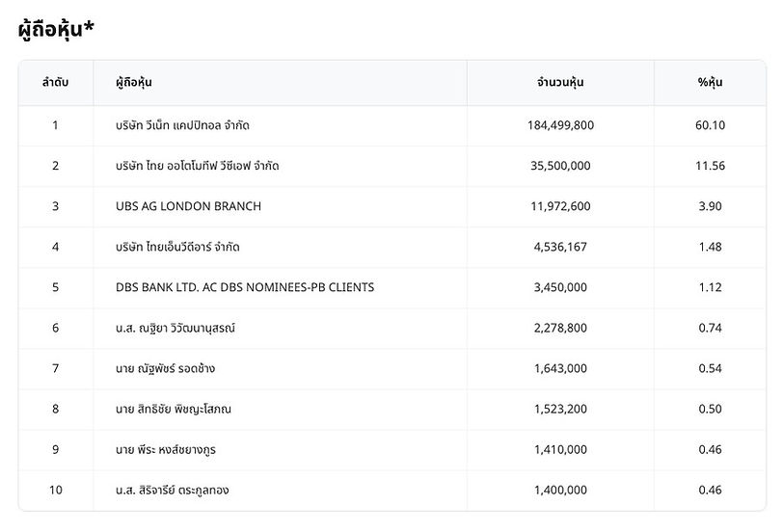Click share count 184,499,800
This screenshot has width=783, height=532.
pos(560,125)
